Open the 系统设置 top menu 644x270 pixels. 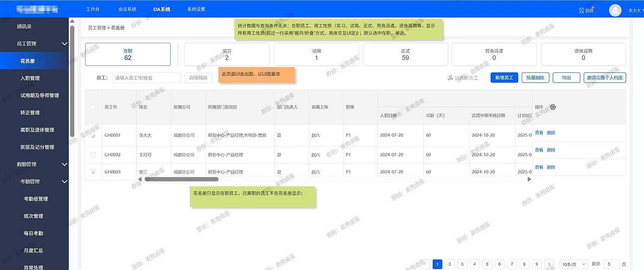[196, 9]
